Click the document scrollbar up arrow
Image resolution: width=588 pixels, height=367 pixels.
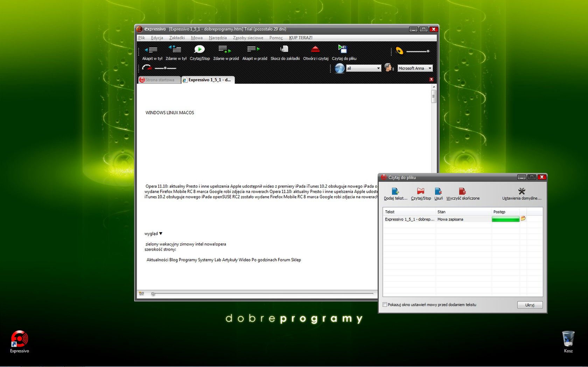click(x=434, y=86)
